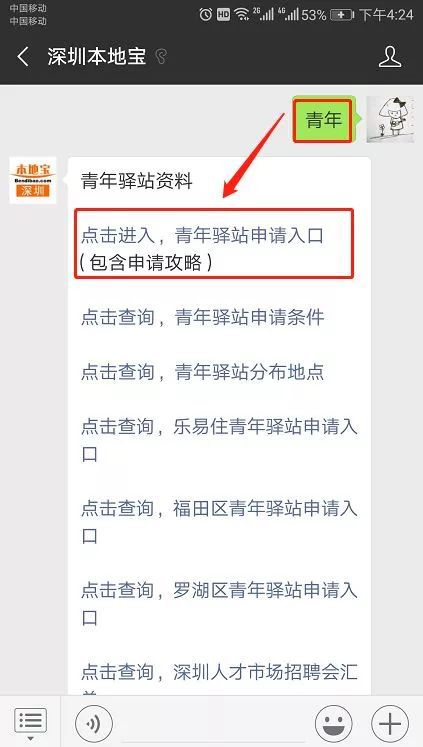This screenshot has width=423, height=747.
Task: Tap the plus icon for more options
Action: [x=390, y=724]
